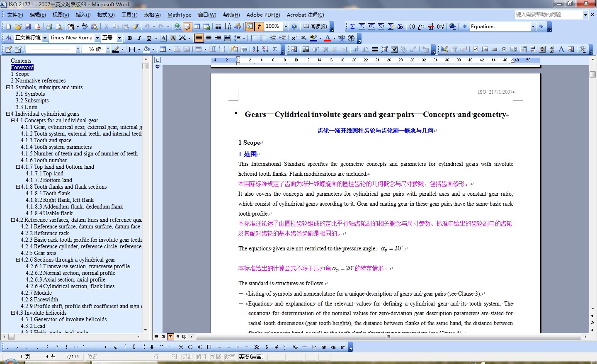This screenshot has width=597, height=364.
Task: Click the Microsoft Word Help question mark icon
Action: pos(294,27)
